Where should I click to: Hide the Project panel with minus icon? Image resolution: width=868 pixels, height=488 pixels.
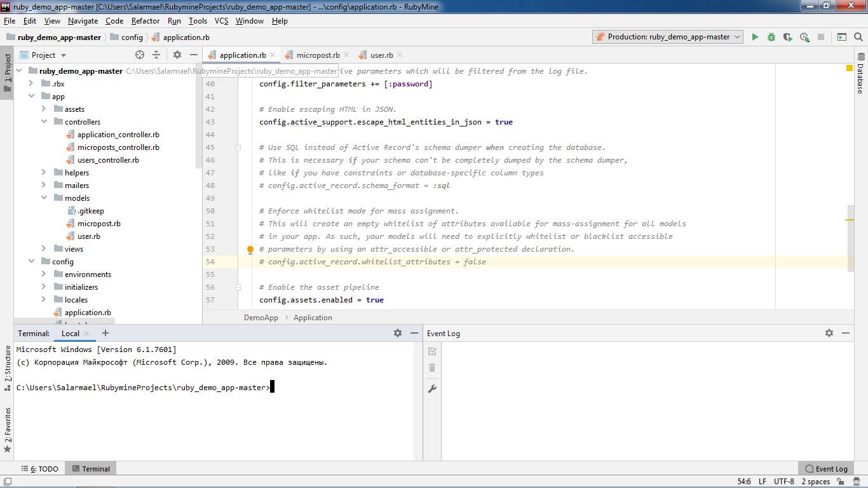click(194, 55)
